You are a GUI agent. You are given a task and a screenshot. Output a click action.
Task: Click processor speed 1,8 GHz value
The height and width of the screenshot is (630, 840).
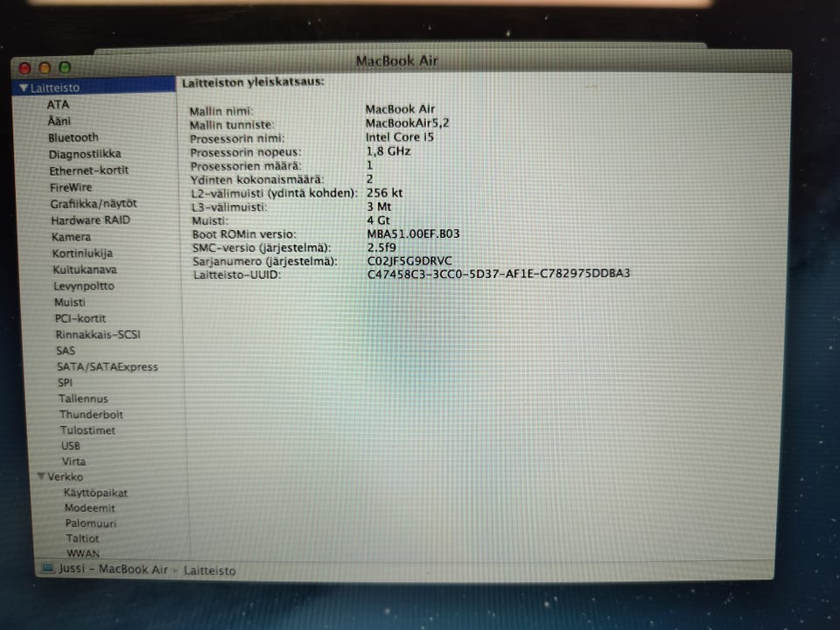388,151
